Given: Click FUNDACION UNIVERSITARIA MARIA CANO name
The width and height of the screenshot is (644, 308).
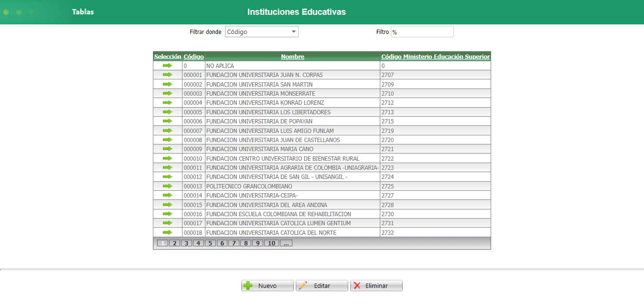Looking at the screenshot, I should pos(260,149).
